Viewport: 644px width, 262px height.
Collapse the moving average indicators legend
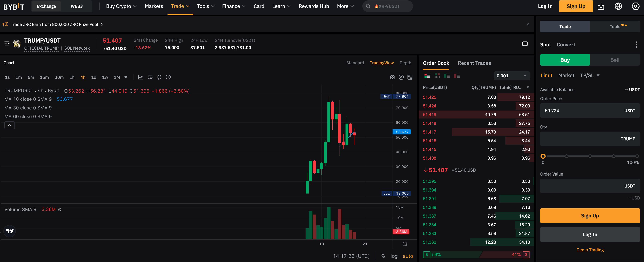point(10,125)
